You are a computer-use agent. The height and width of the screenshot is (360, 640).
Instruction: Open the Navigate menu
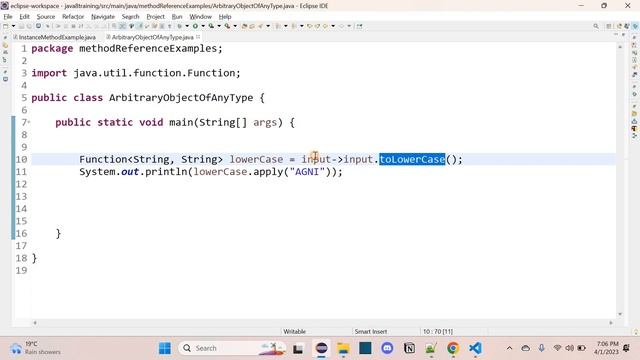[x=103, y=17]
